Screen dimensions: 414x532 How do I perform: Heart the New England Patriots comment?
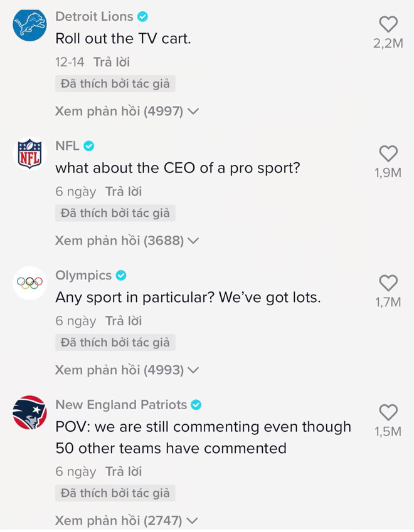click(388, 412)
